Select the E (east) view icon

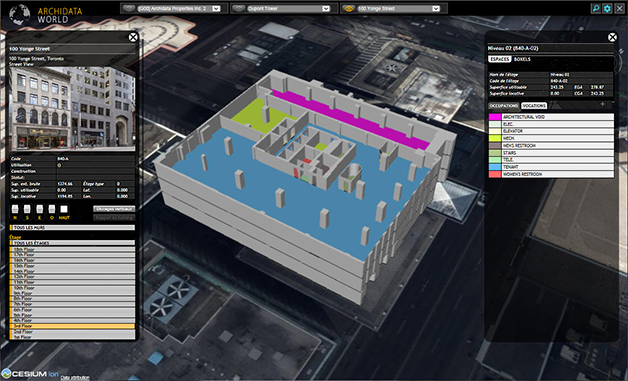[x=40, y=210]
